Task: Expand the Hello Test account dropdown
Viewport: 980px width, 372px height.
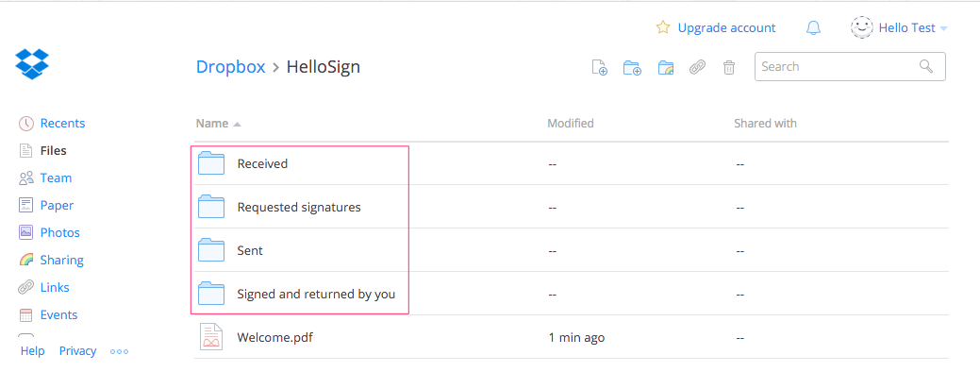Action: 900,27
